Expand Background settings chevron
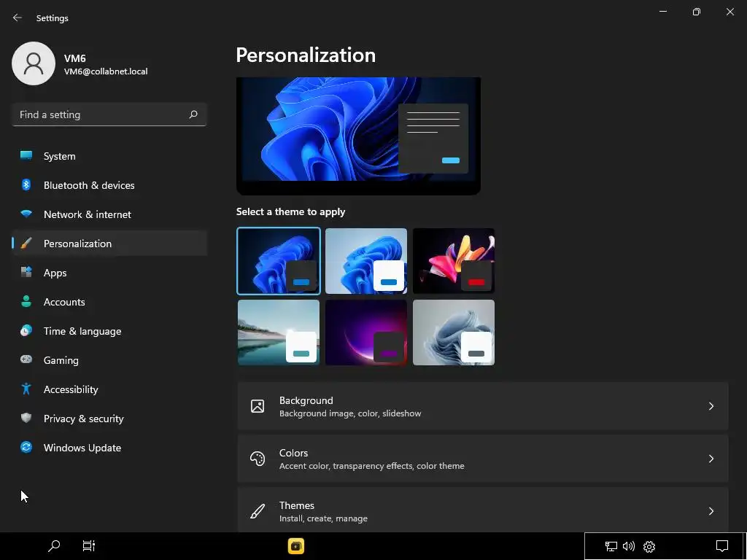The height and width of the screenshot is (560, 747). pyautogui.click(x=711, y=406)
